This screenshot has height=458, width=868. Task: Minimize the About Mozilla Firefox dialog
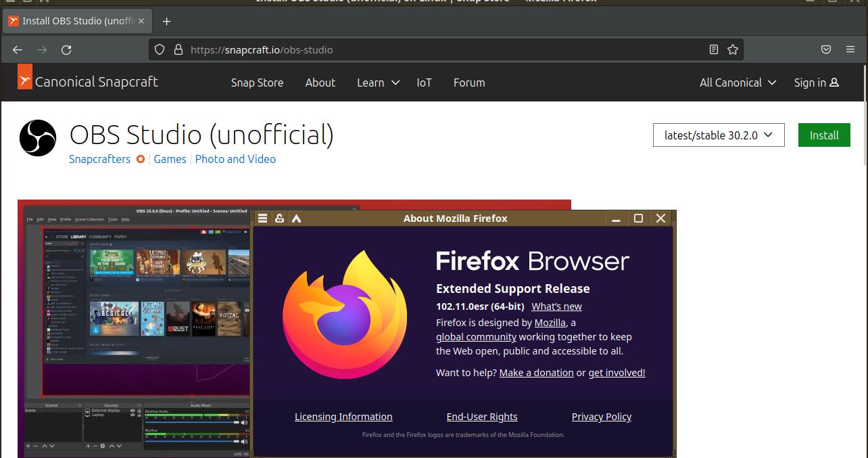[616, 219]
